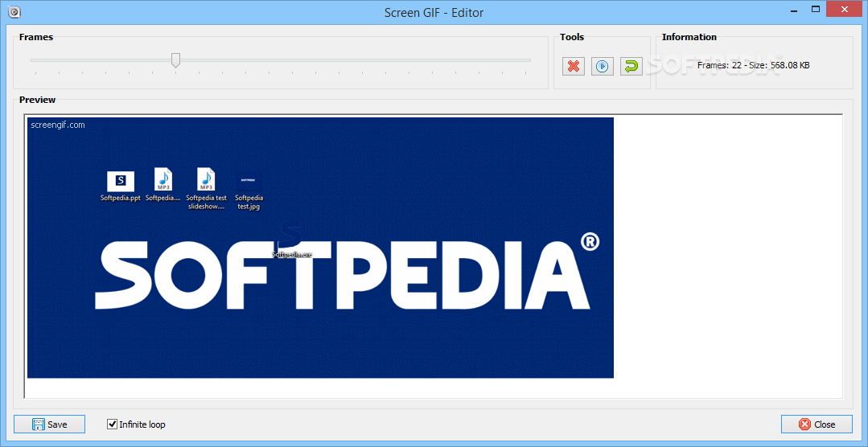The image size is (868, 447).
Task: Click the green return arrow tool
Action: [631, 67]
